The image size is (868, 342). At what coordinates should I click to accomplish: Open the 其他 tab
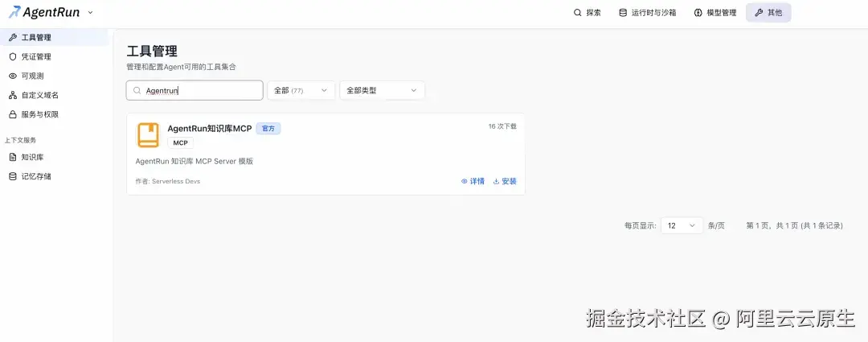(768, 13)
